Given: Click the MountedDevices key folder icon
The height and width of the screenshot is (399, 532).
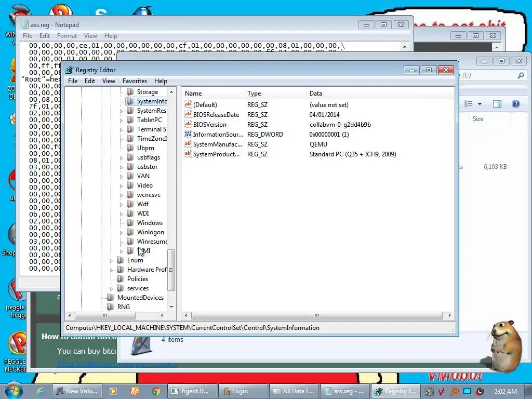Looking at the screenshot, I should pyautogui.click(x=110, y=297).
